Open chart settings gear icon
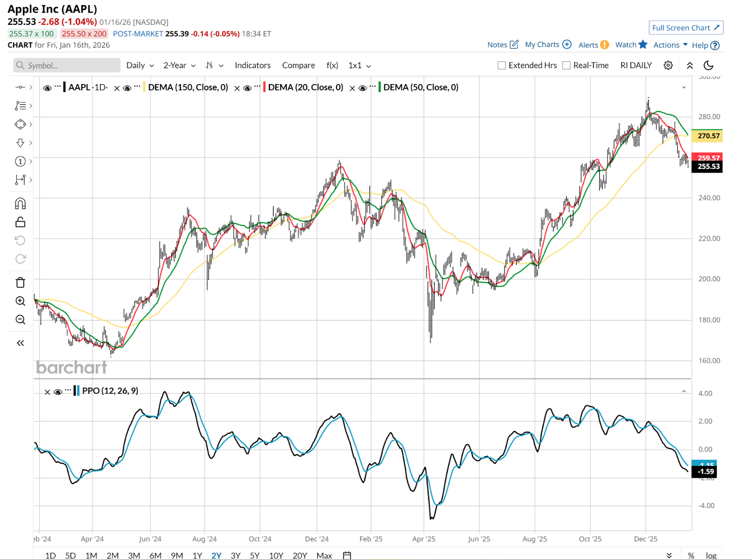This screenshot has width=752, height=560. pos(668,65)
